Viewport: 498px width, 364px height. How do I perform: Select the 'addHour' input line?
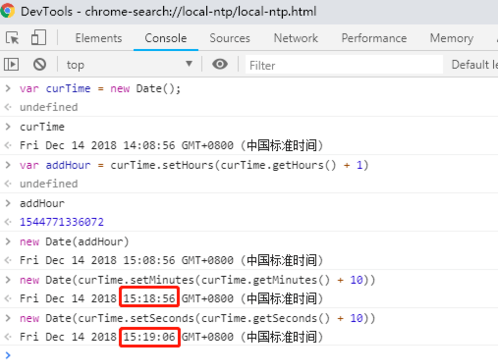[42, 203]
